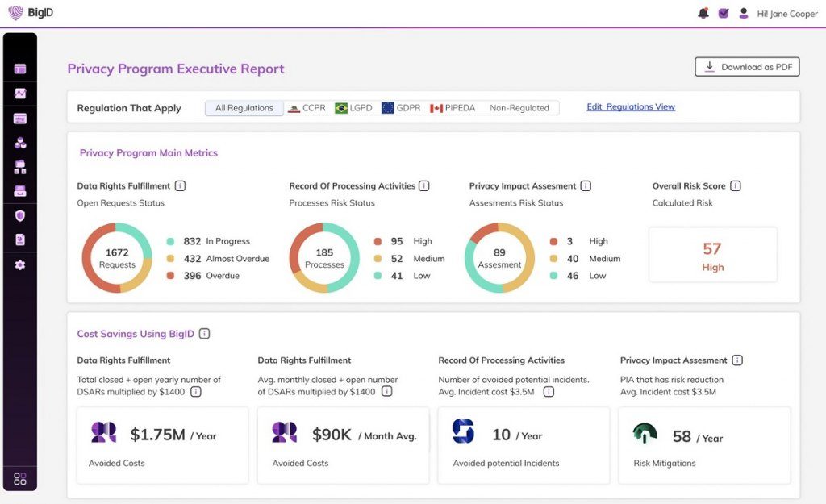This screenshot has height=504, width=826.
Task: Click the 185 Processes donut chart
Action: (324, 257)
